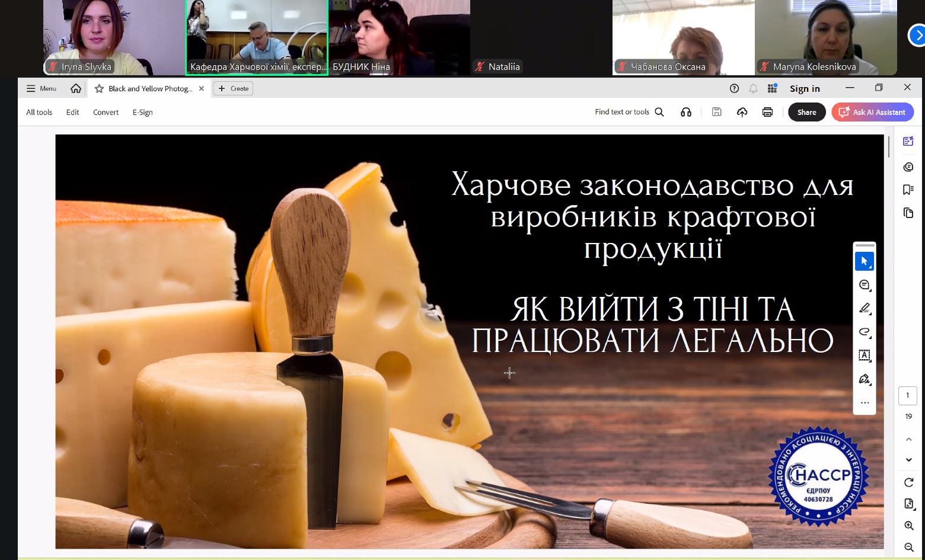Screen dimensions: 925x560
Task: Expand more tools with three dots
Action: click(864, 403)
